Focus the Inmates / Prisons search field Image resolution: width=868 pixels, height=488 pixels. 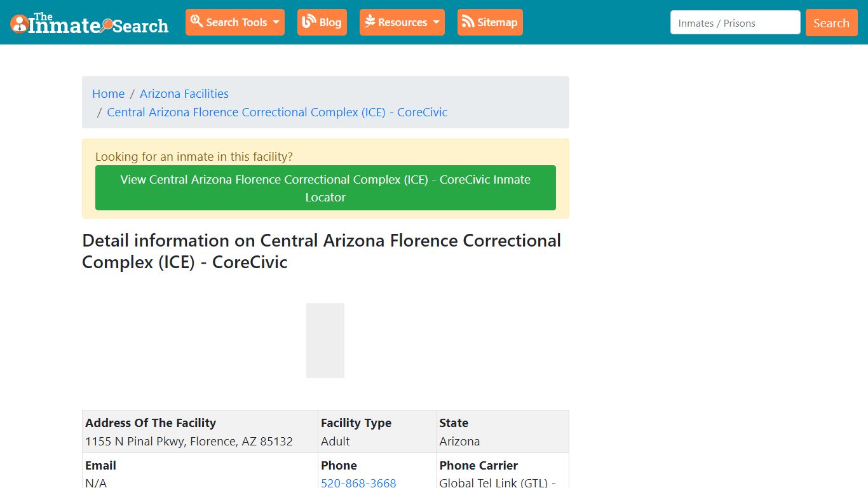pyautogui.click(x=735, y=23)
